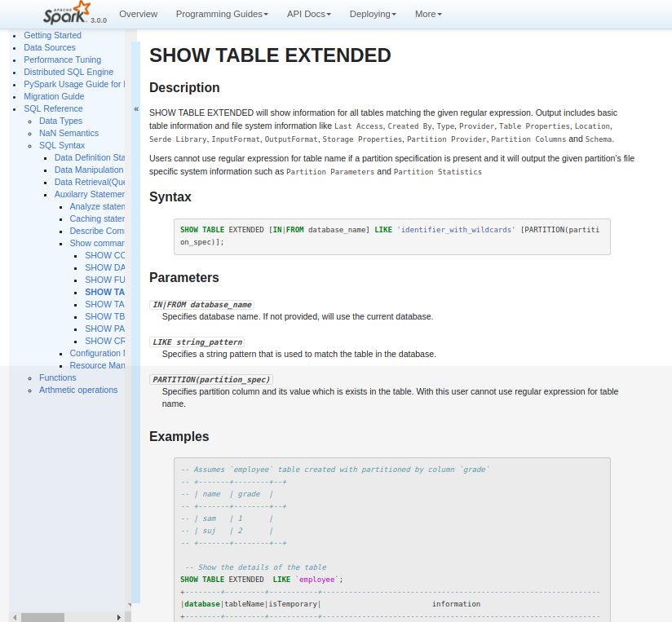Screen dimensions: 672x622
Task: Click the SHOW TABLE EXTENDED page heading
Action: (x=270, y=55)
